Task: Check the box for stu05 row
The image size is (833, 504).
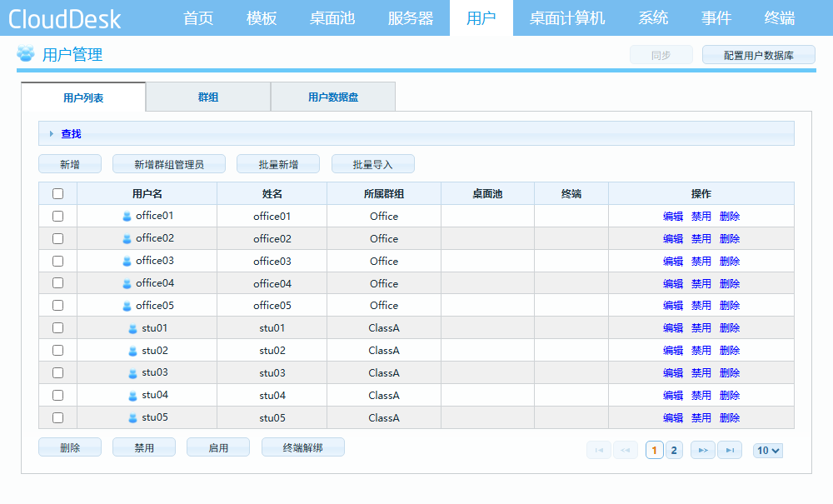Action: tap(58, 418)
